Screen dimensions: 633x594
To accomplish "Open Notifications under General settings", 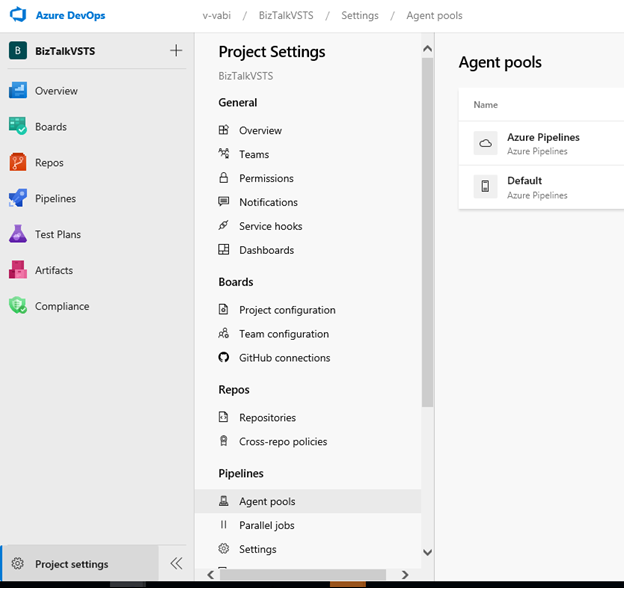I will pyautogui.click(x=268, y=202).
